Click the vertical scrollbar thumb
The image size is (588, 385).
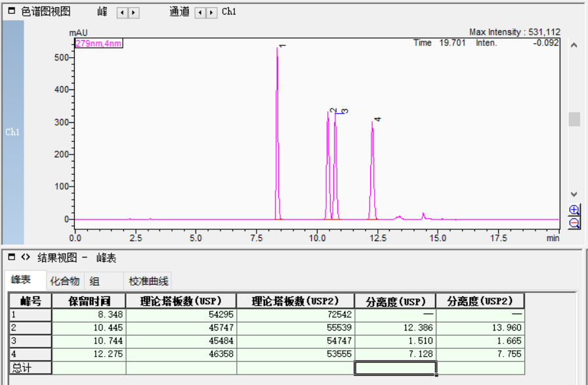574,119
